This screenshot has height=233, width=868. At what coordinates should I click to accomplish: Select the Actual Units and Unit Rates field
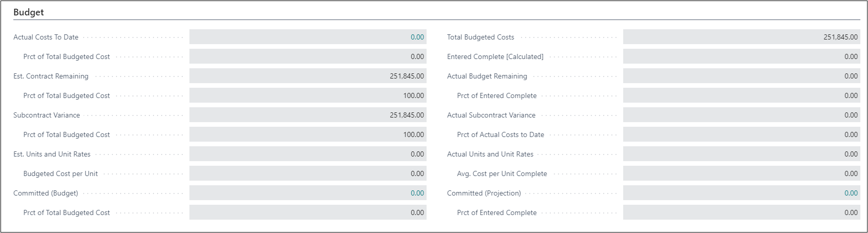point(741,154)
